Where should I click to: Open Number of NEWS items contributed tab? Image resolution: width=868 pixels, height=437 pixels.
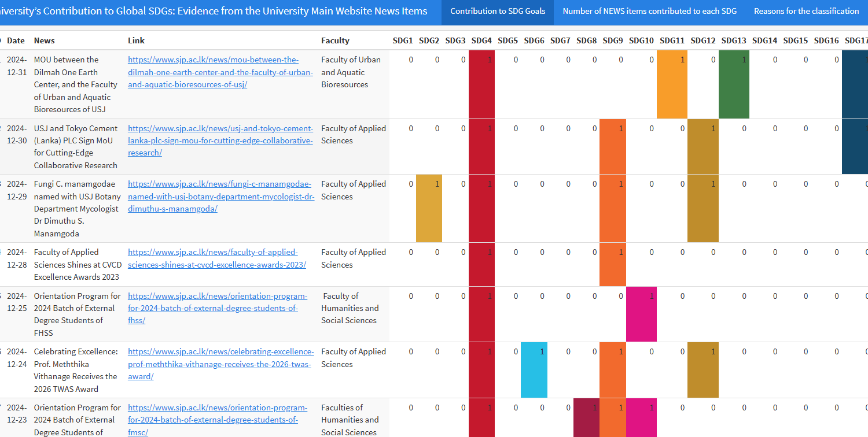(649, 12)
